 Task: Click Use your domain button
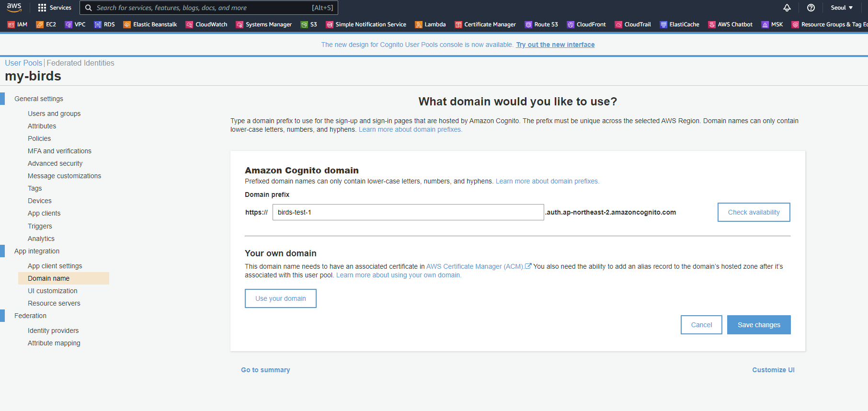[x=281, y=298]
